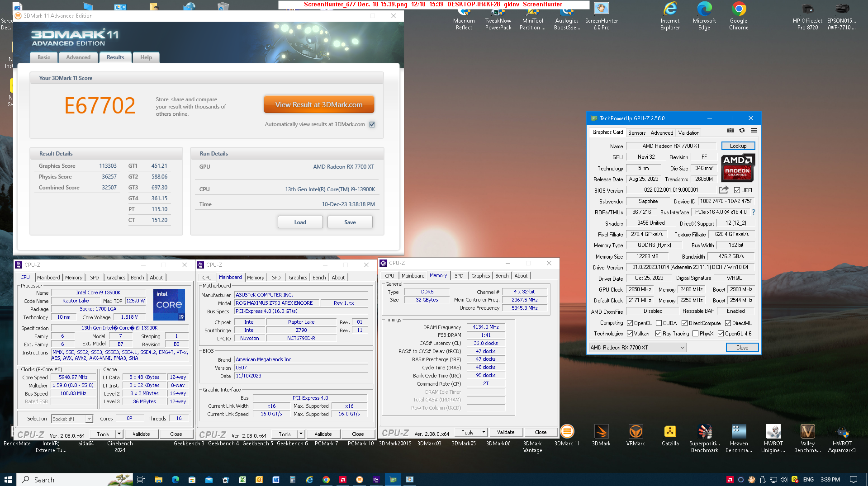
Task: Take a GPU-Z screenshot with the camera icon
Action: click(730, 131)
